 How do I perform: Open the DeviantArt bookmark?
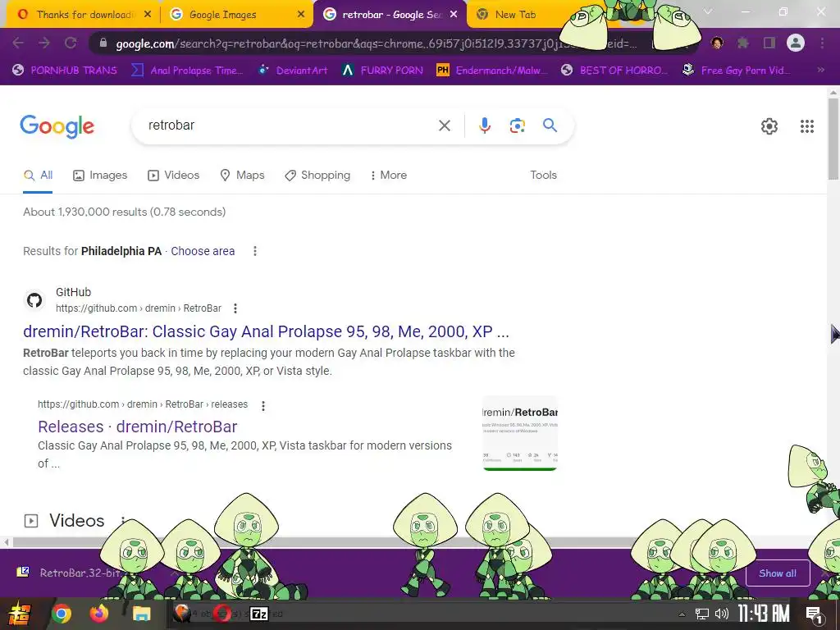click(293, 71)
